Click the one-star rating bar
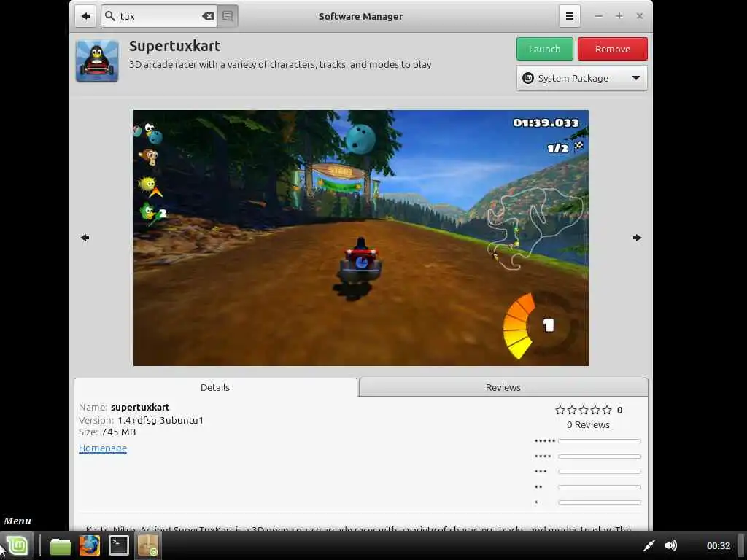747x560 pixels. pos(600,502)
